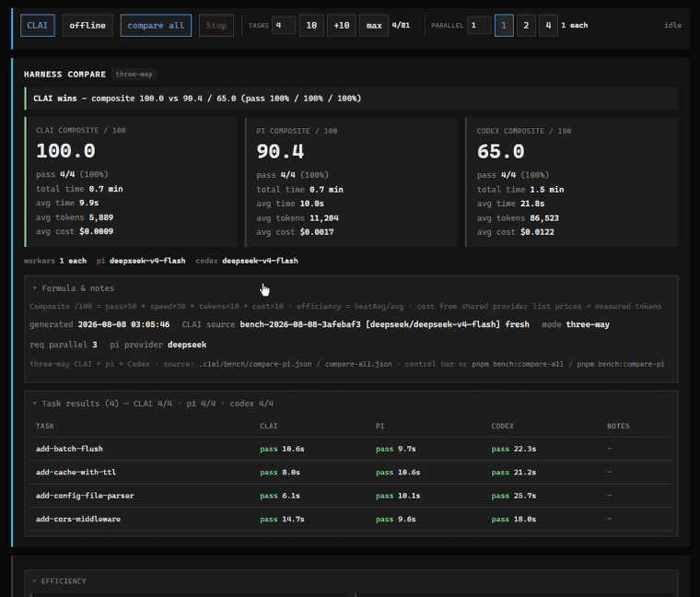This screenshot has width=700, height=597.
Task: Click the CLAI wins summary banner
Action: (351, 99)
